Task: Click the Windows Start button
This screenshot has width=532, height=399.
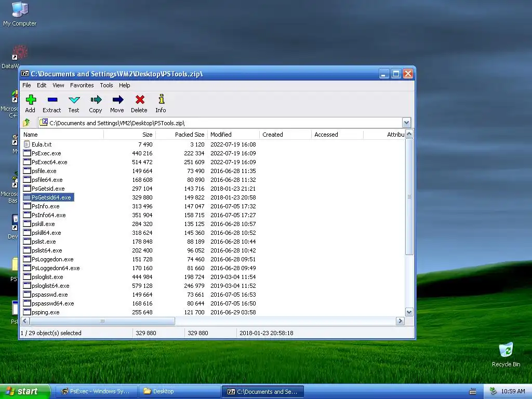Action: tap(24, 391)
